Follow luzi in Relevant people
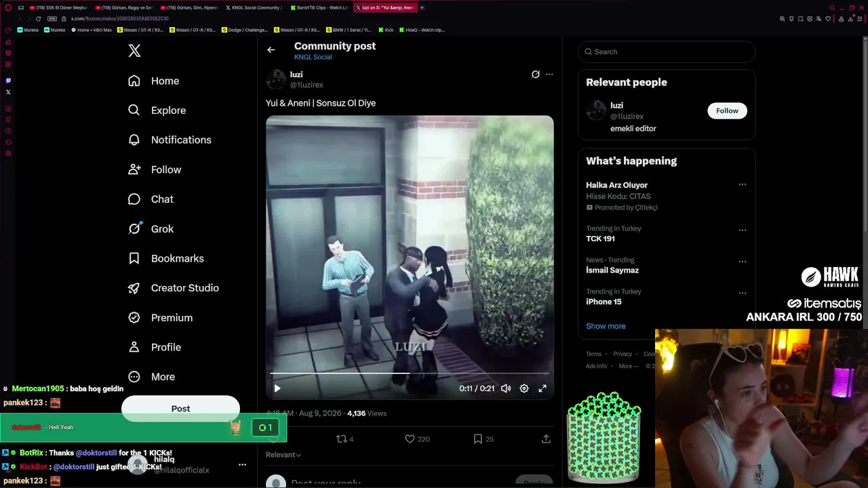868x488 pixels. tap(727, 110)
